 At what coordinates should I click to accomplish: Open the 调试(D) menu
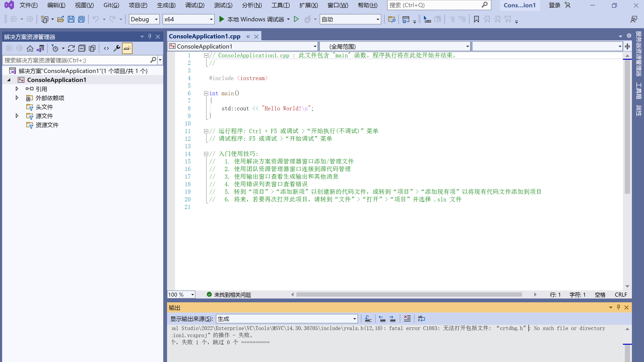(x=195, y=5)
